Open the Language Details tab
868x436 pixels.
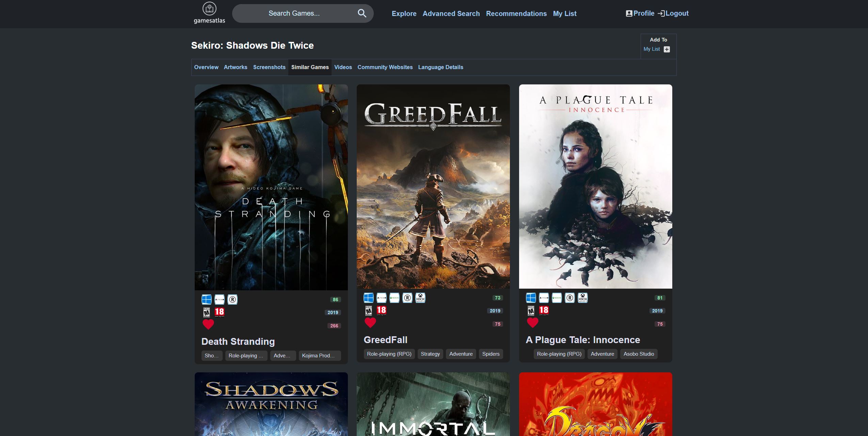tap(440, 67)
